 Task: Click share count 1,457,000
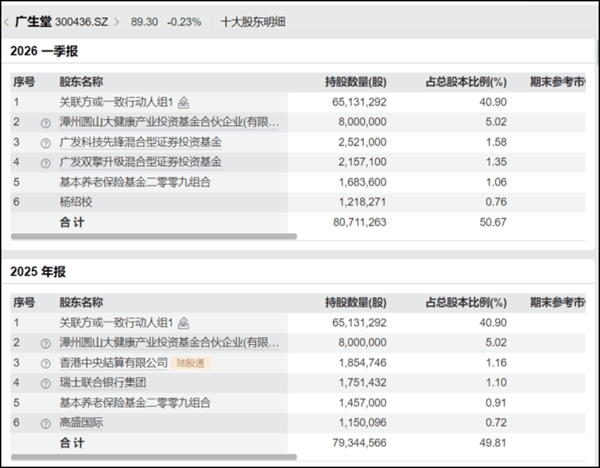362,403
